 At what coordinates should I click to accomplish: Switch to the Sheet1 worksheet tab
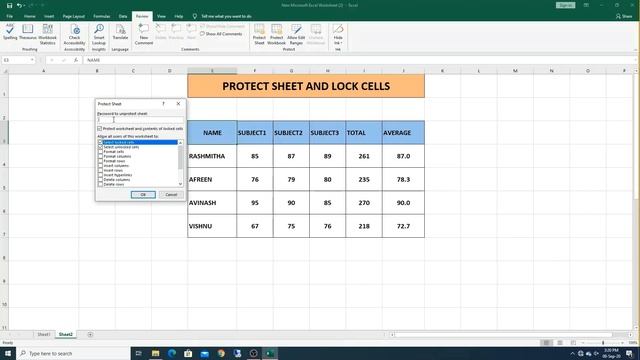point(44,334)
